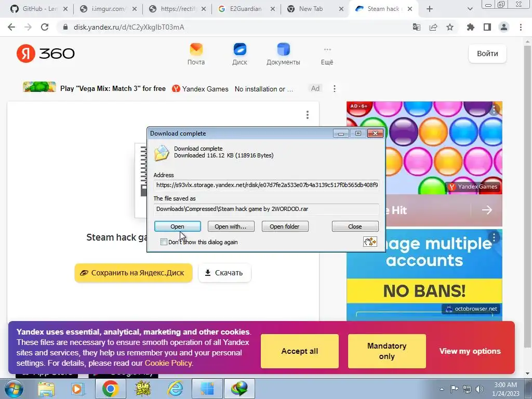The height and width of the screenshot is (399, 532).
Task: Open Vega Mix Match 3 ad link
Action: 113,88
